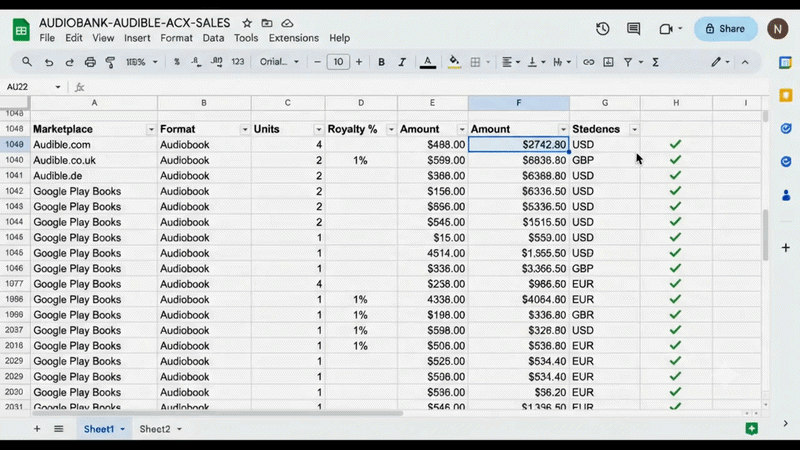This screenshot has height=450, width=800.
Task: Open the zoom level dropdown
Action: click(x=141, y=62)
